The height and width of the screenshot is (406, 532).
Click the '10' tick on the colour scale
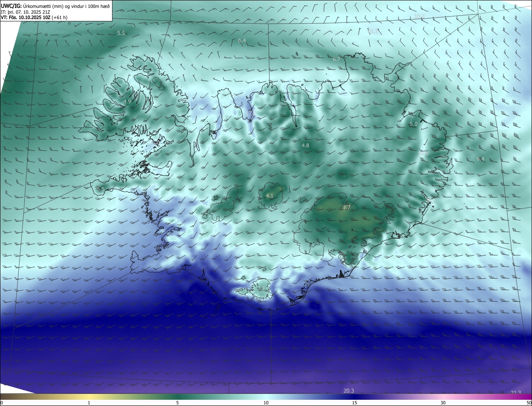click(266, 403)
